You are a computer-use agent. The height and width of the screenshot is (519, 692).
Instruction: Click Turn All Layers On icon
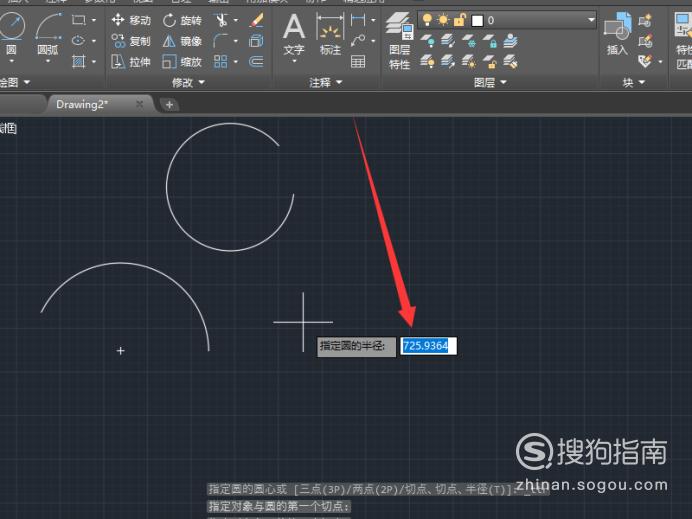tap(427, 61)
